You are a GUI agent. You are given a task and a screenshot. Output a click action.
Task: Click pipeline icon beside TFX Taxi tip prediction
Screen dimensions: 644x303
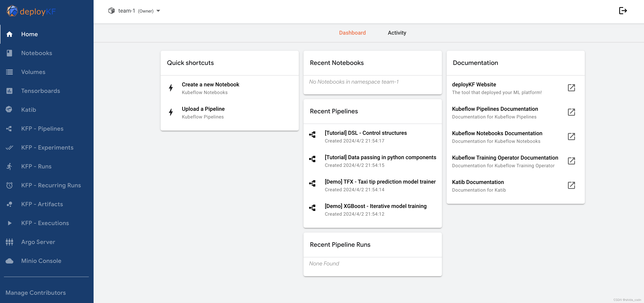click(x=312, y=183)
